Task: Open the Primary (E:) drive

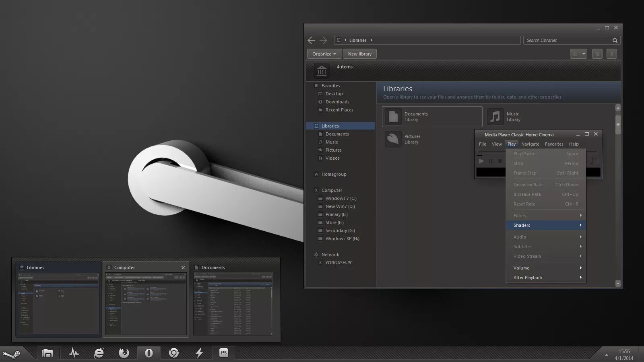Action: [336, 214]
